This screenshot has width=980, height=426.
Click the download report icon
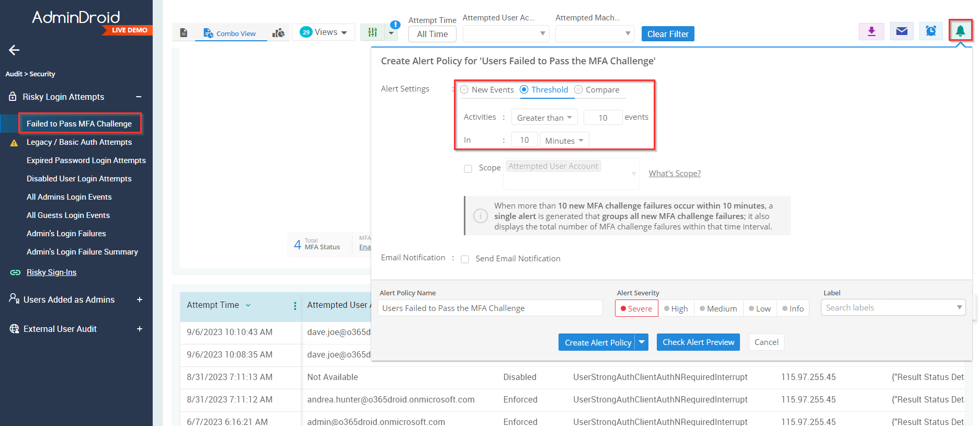coord(871,32)
